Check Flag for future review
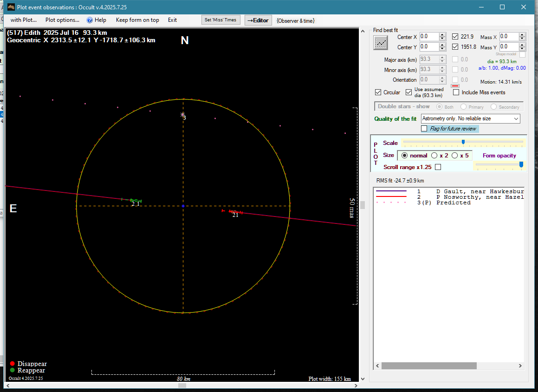The height and width of the screenshot is (392, 538). 424,129
